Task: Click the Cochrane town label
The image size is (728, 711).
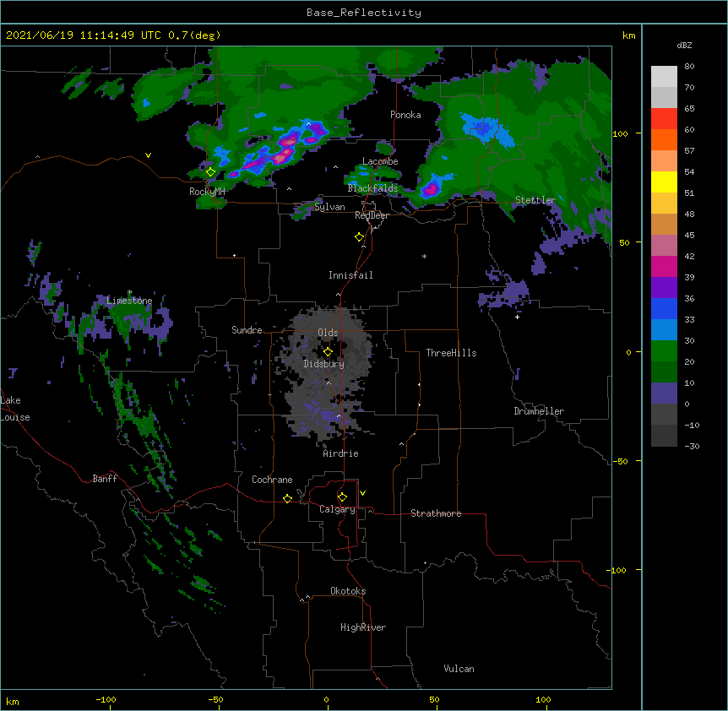Action: [272, 480]
